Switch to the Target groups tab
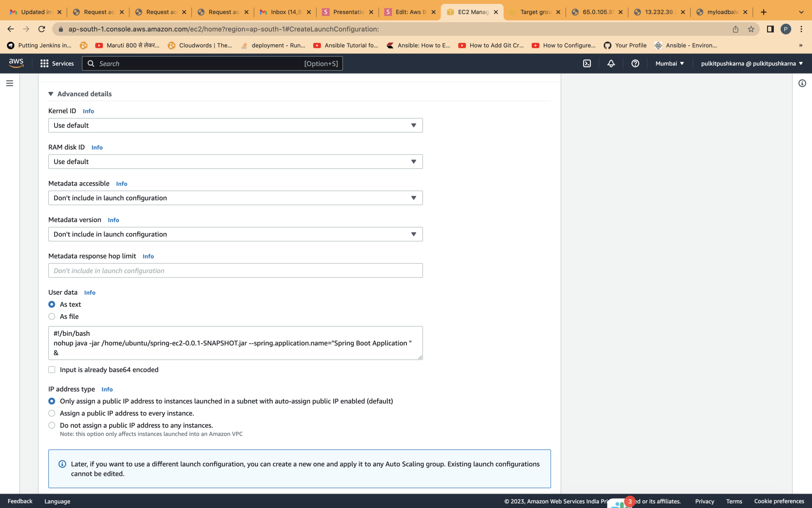Image resolution: width=812 pixels, height=508 pixels. [535, 12]
